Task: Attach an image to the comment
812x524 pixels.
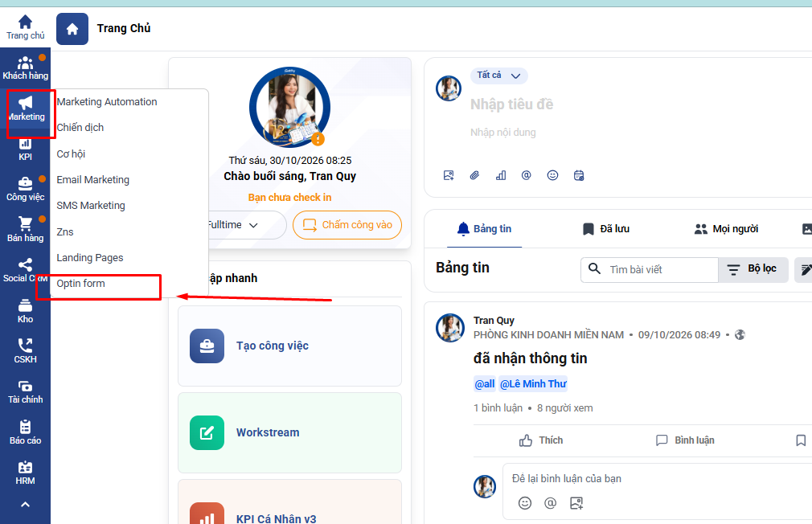Action: (x=576, y=503)
